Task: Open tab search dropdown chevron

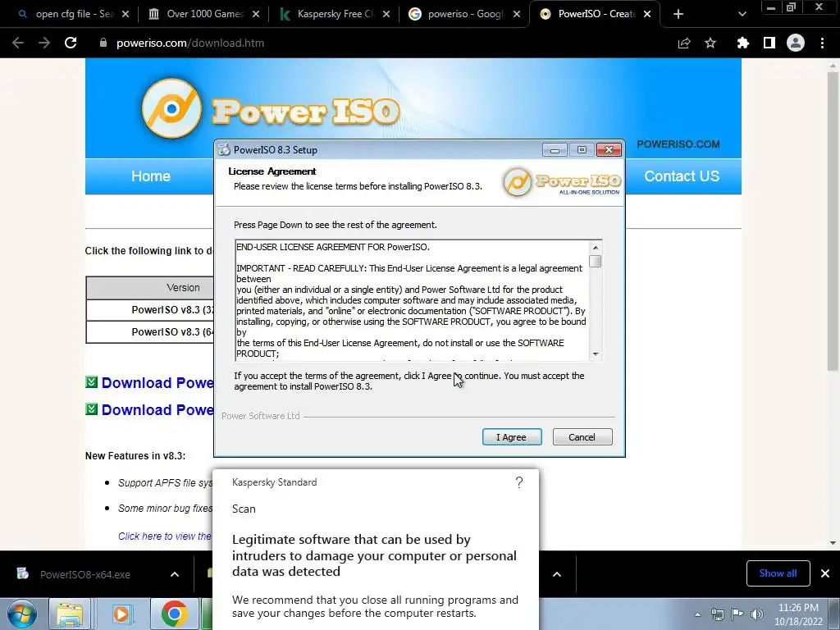Action: click(x=742, y=15)
